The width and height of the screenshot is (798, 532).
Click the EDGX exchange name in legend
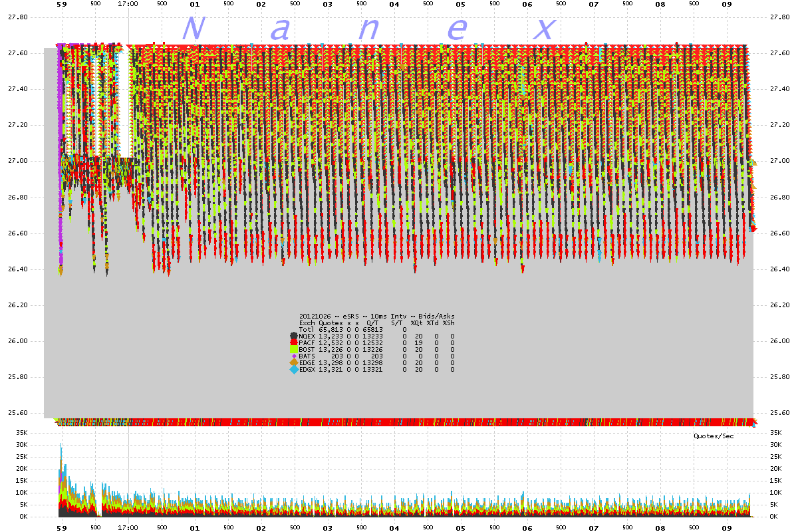click(x=308, y=370)
